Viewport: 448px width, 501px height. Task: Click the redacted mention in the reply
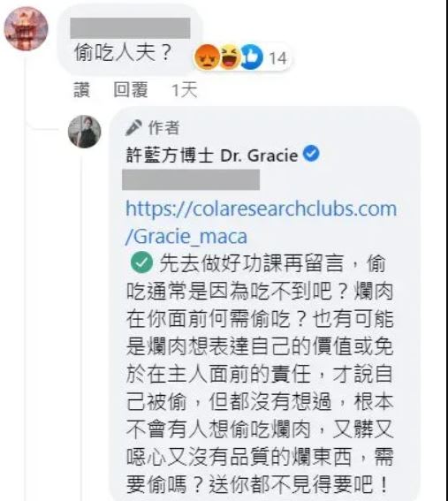[191, 179]
